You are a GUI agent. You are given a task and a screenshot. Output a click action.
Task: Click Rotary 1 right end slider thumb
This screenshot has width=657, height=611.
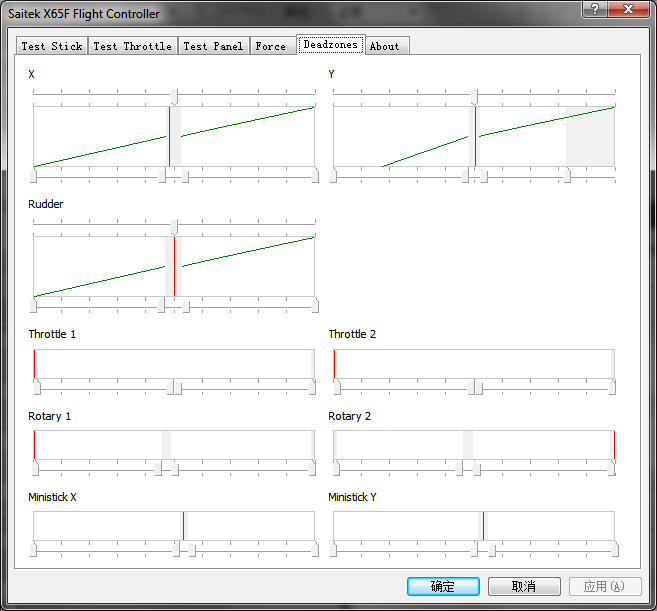(x=312, y=468)
